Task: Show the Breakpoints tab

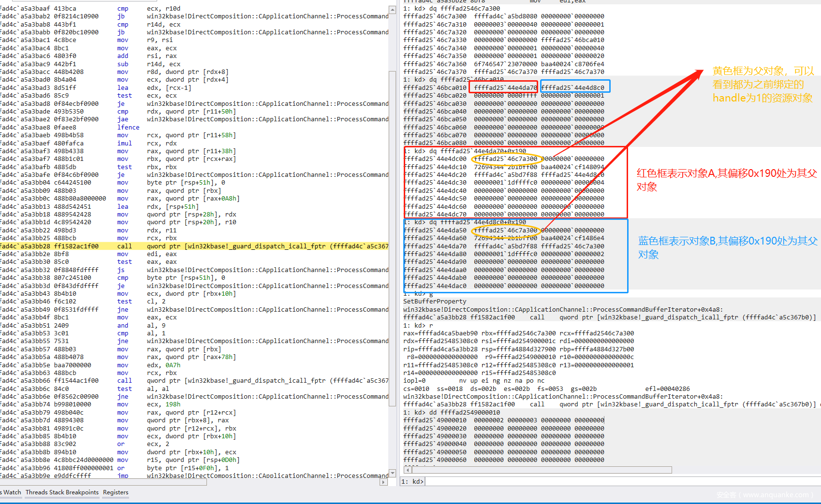Action: click(x=82, y=492)
